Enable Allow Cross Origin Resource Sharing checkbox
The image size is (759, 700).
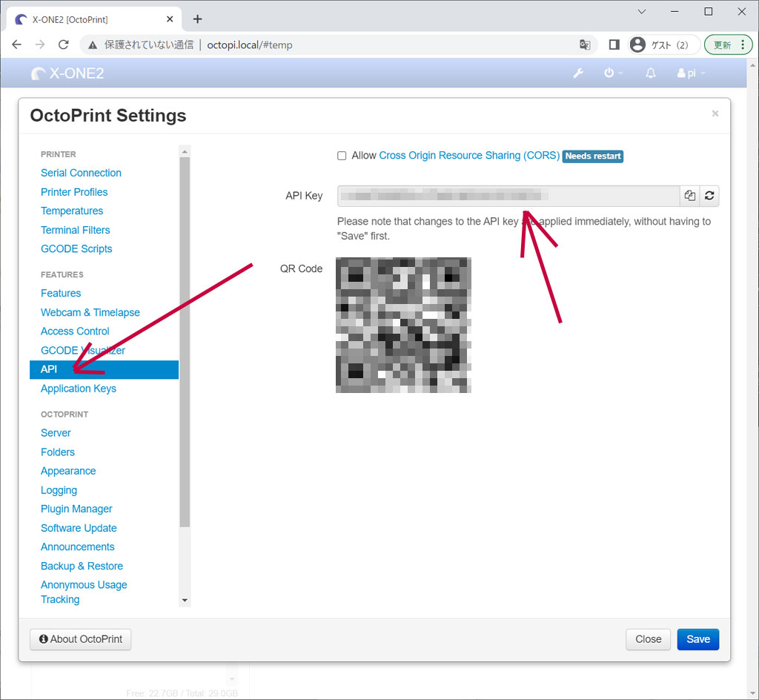342,156
